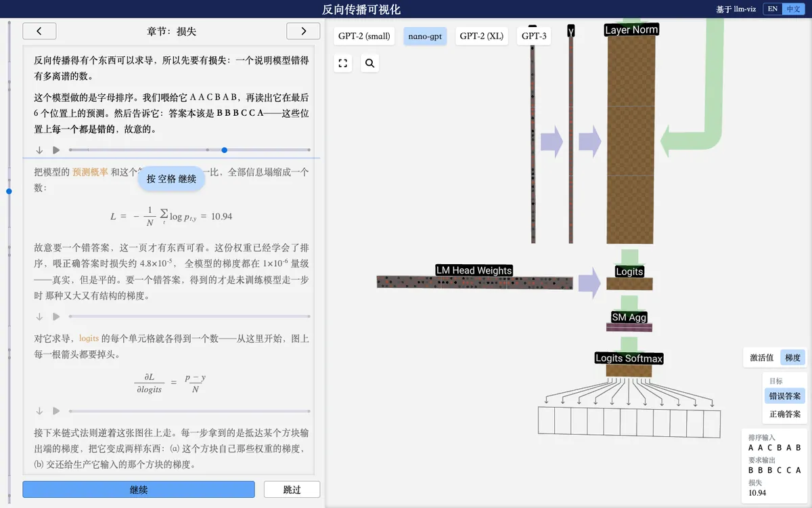Click the second section progress bar
This screenshot has width=812, height=508.
189,316
